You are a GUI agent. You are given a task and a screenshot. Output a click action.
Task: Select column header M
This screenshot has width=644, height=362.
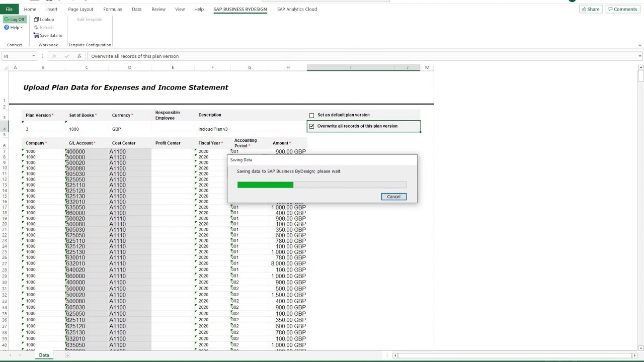[x=427, y=67]
